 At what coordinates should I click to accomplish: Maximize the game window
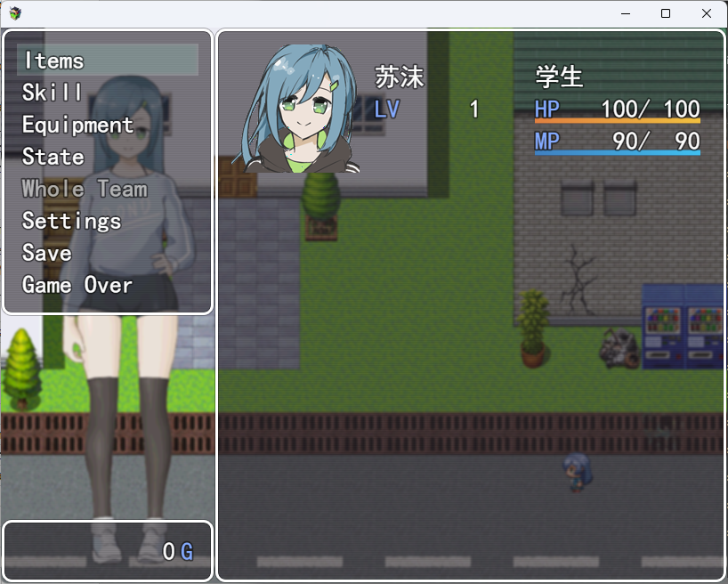click(666, 13)
